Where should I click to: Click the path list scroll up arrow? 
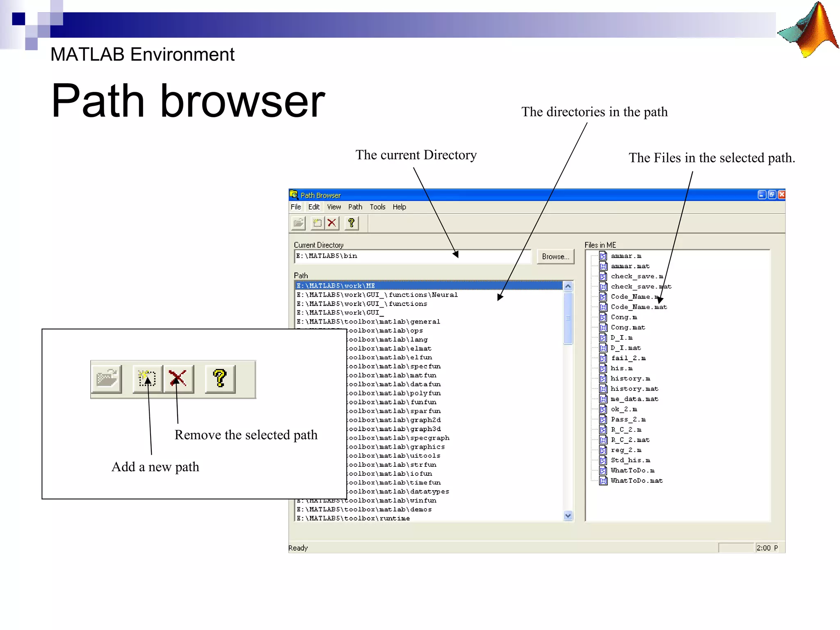point(568,286)
